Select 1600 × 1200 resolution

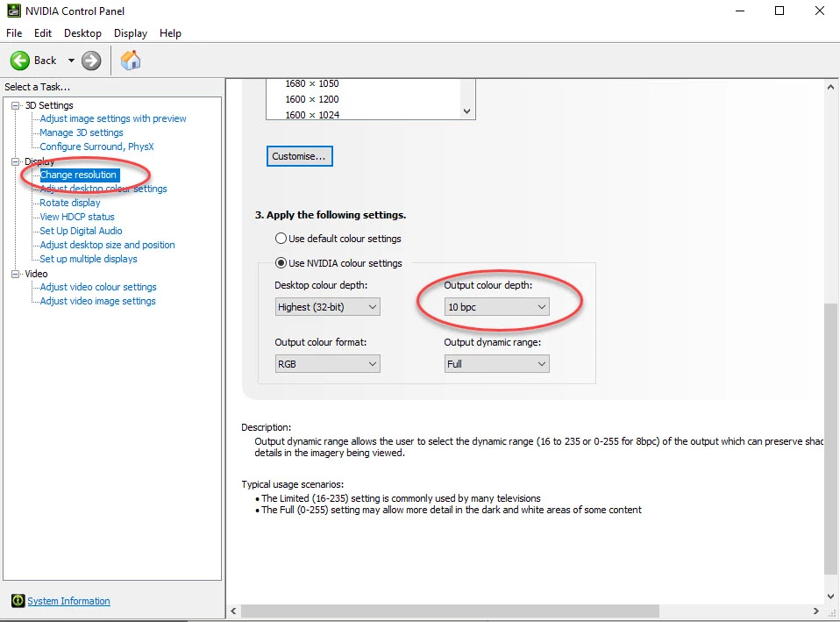(x=312, y=99)
